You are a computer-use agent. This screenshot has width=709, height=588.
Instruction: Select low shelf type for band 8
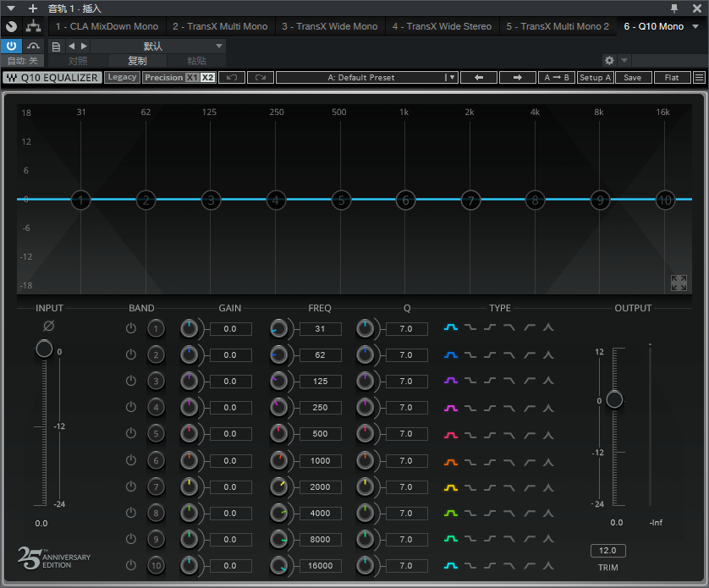point(470,514)
